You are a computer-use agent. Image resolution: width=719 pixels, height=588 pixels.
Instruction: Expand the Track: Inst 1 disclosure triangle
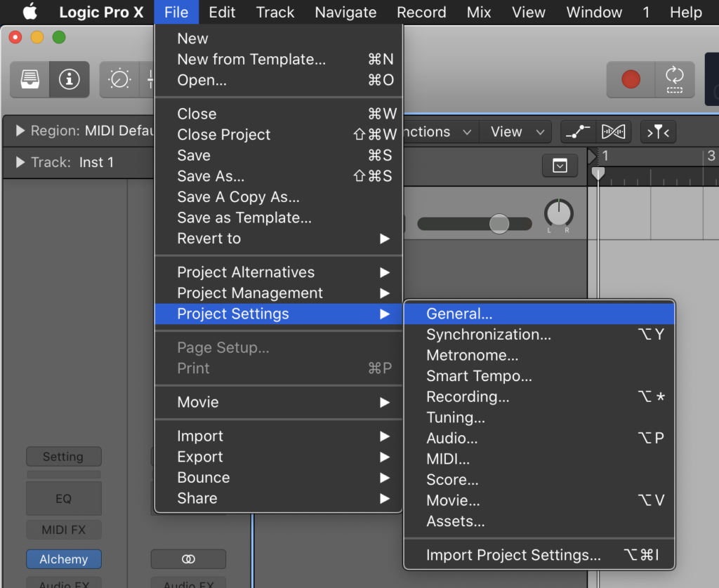point(20,162)
